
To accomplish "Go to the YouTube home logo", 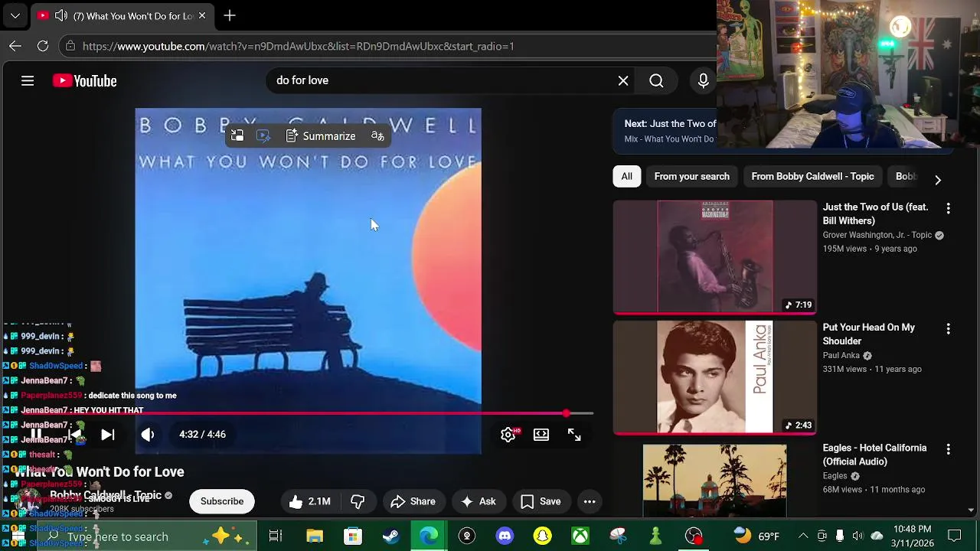I will [84, 80].
